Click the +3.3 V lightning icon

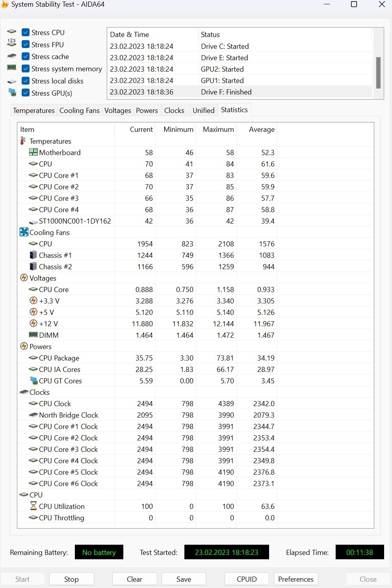[34, 301]
